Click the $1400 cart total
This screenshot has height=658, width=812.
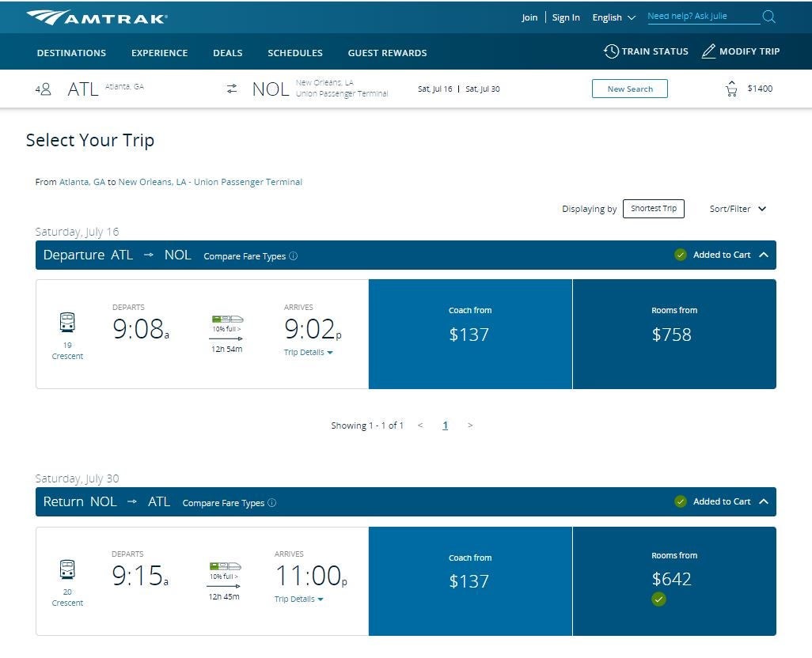760,89
